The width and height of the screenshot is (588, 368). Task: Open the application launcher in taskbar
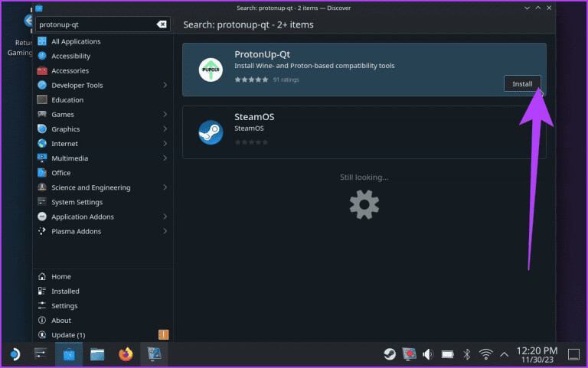[15, 354]
